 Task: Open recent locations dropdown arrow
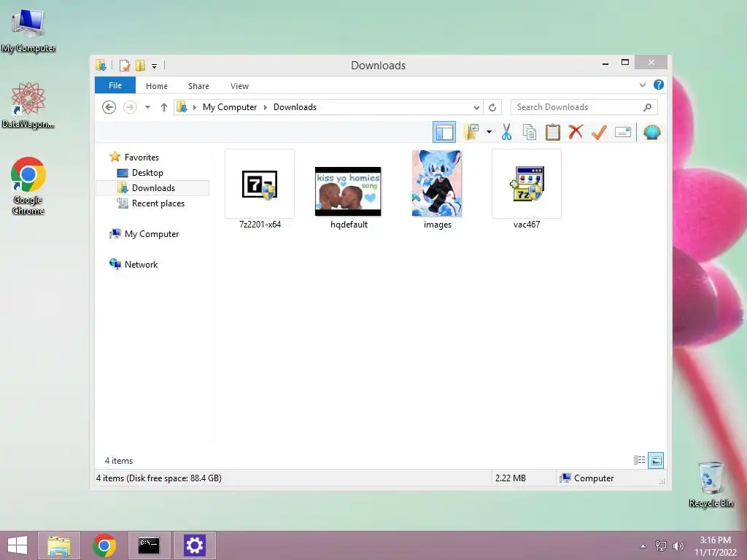[x=147, y=107]
